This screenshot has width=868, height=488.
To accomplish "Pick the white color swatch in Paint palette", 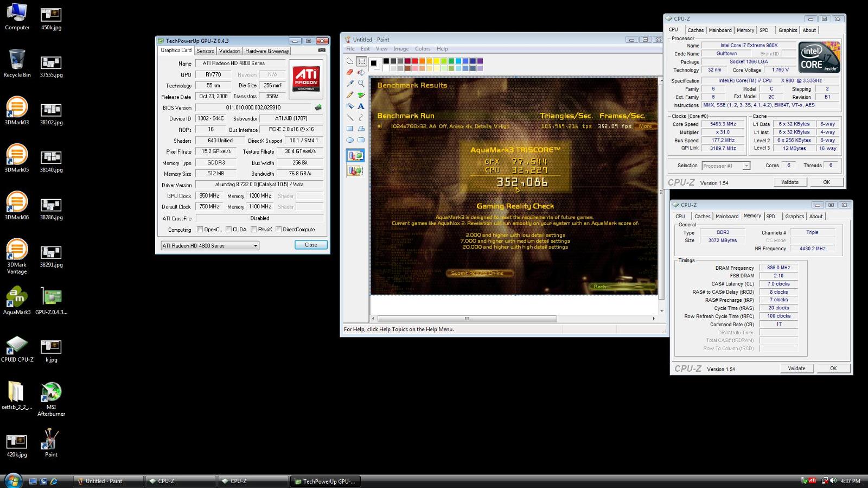I will [386, 68].
